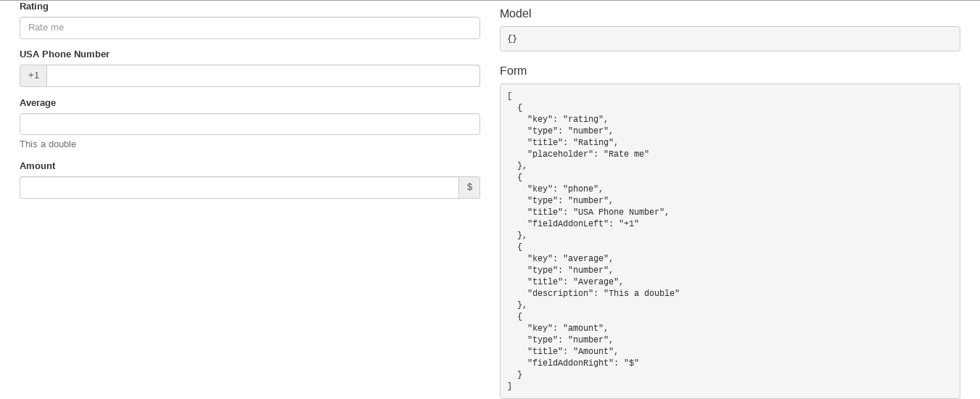Click the "title": "Average" line
The width and height of the screenshot is (980, 399).
(x=575, y=282)
